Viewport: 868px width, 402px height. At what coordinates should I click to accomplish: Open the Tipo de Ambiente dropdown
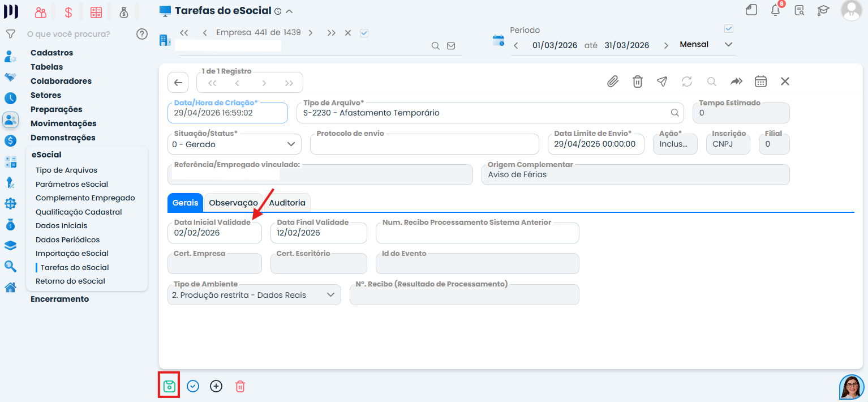(254, 294)
